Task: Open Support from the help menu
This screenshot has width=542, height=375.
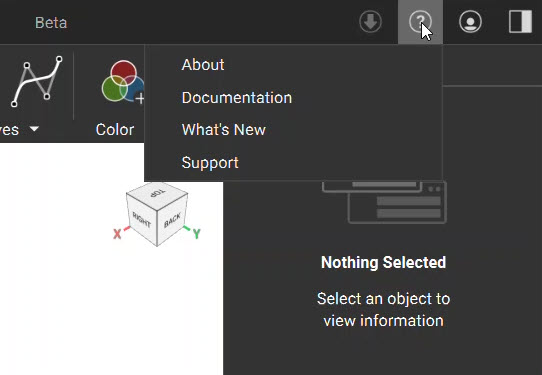Action: 210,162
